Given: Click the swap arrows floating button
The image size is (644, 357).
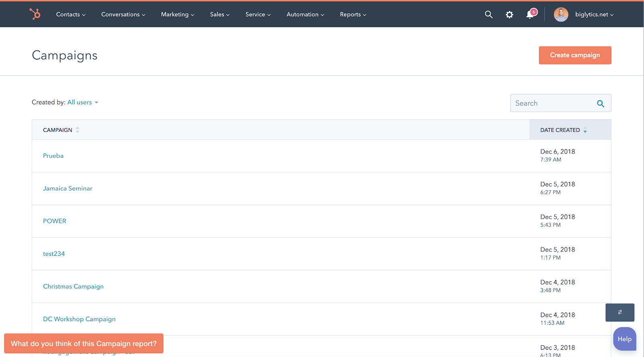Looking at the screenshot, I should pyautogui.click(x=619, y=312).
